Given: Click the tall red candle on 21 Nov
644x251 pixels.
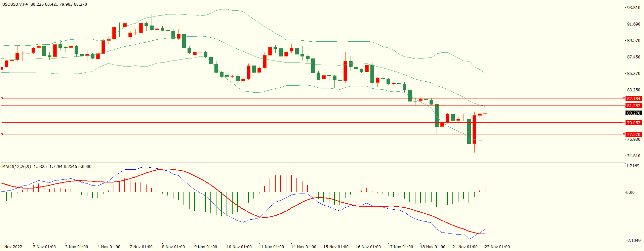Looking at the screenshot, I should pos(474,129).
